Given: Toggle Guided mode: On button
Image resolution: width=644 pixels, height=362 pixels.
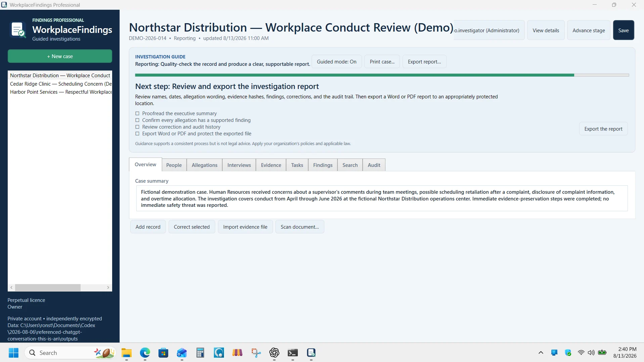Looking at the screenshot, I should click(x=336, y=61).
